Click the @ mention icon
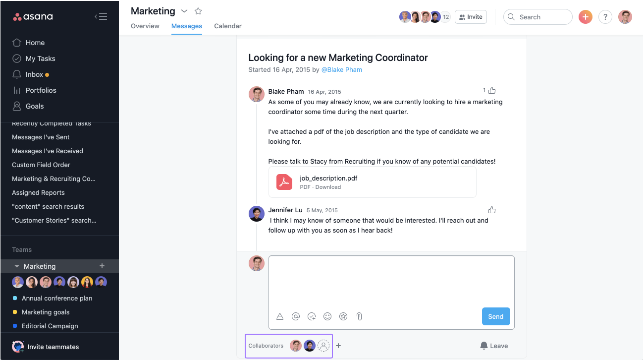The image size is (644, 361). coord(296,316)
